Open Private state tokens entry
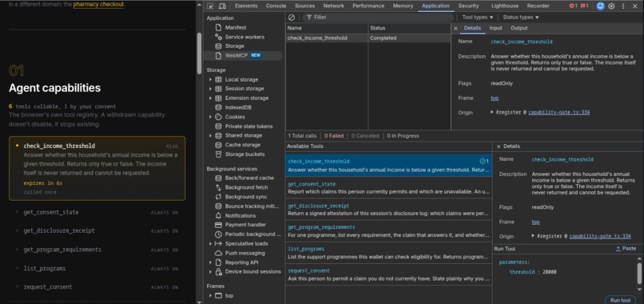Screen dimensions: 644x304 (x=248, y=126)
